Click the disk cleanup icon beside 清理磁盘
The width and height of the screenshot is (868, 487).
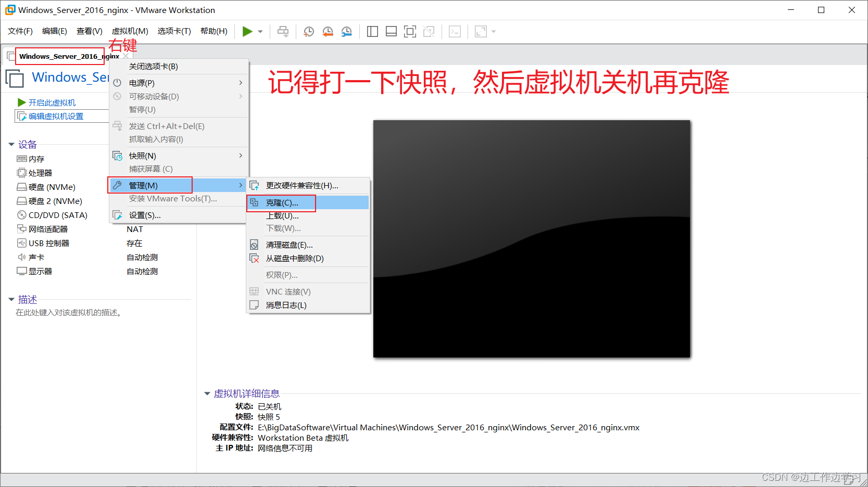pos(254,245)
